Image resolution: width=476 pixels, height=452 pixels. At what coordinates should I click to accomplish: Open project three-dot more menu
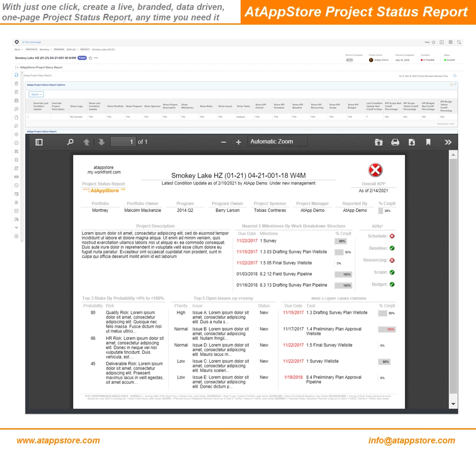96,58
